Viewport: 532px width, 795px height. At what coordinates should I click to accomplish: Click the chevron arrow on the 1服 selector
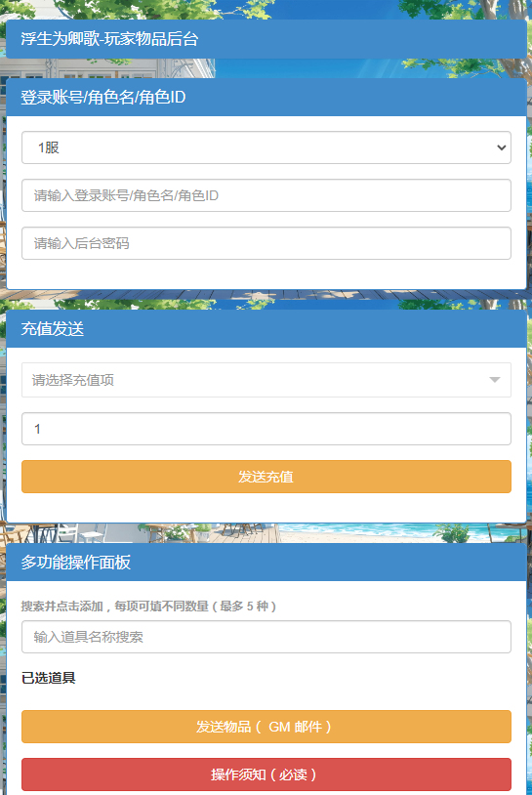501,147
